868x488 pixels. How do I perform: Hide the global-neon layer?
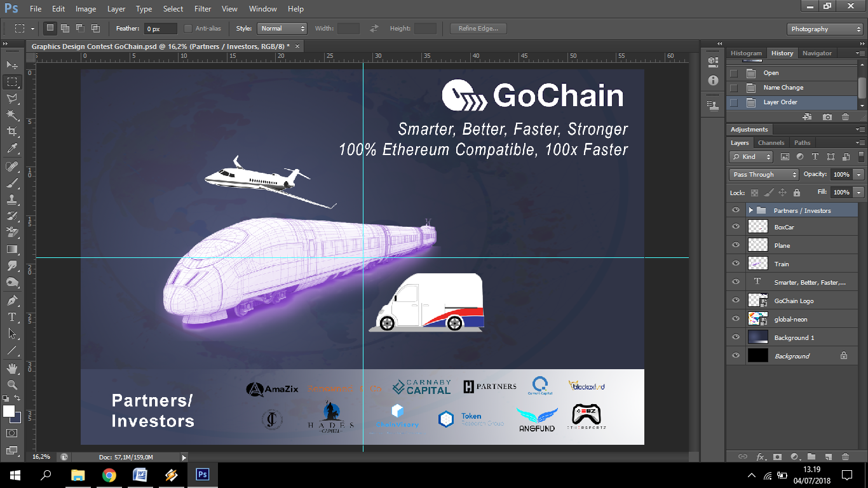click(736, 319)
